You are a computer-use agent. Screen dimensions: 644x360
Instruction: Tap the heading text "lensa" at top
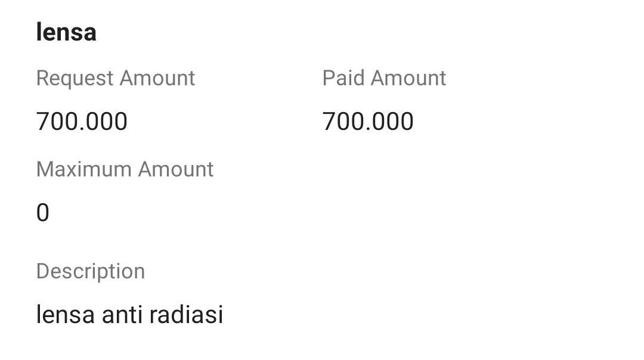pyautogui.click(x=66, y=32)
